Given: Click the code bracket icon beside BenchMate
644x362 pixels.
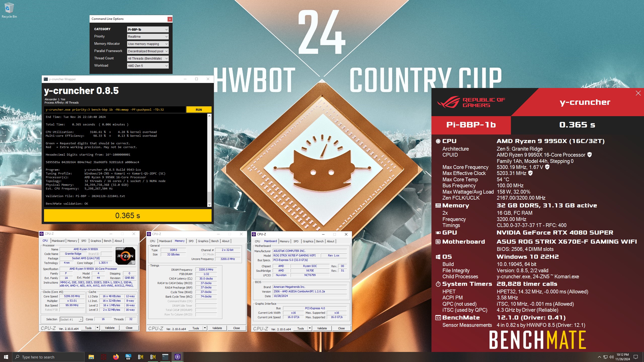Looking at the screenshot, I should pos(438,318).
